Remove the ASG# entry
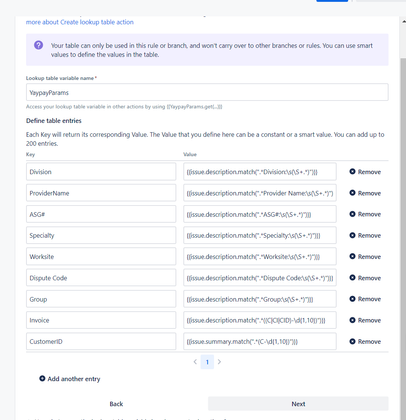The width and height of the screenshot is (406, 420). (x=365, y=214)
